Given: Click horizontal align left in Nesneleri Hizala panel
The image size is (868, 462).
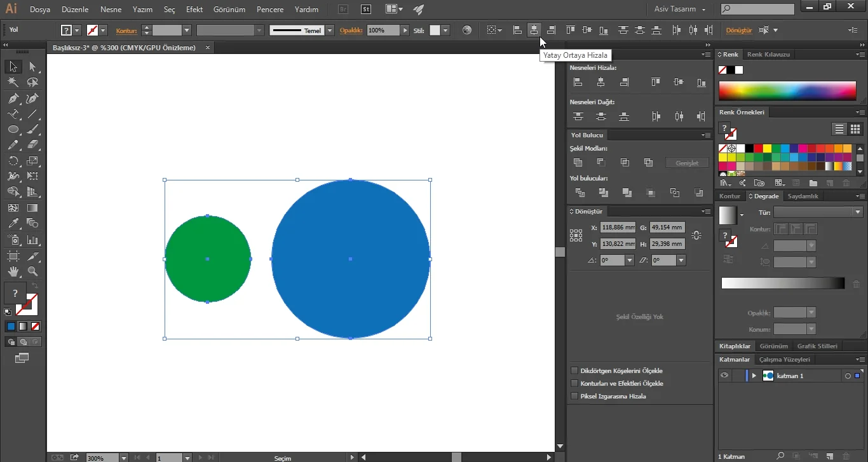Looking at the screenshot, I should (x=578, y=82).
